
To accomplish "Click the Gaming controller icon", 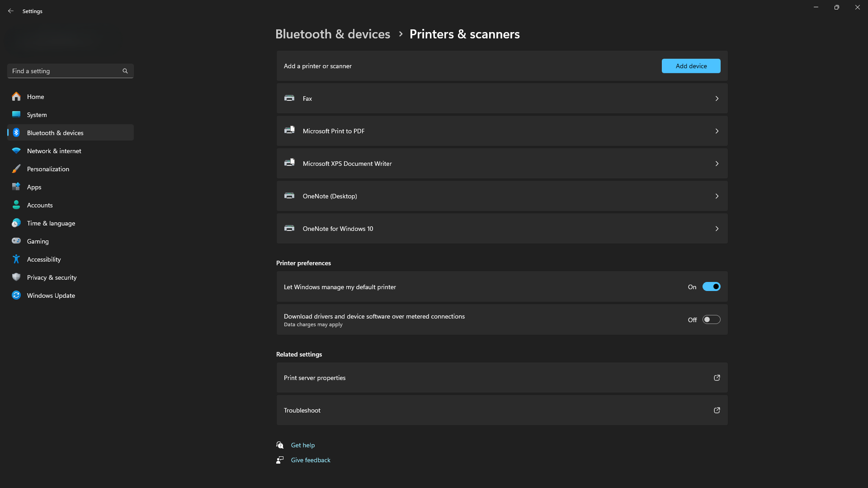I will click(x=16, y=241).
